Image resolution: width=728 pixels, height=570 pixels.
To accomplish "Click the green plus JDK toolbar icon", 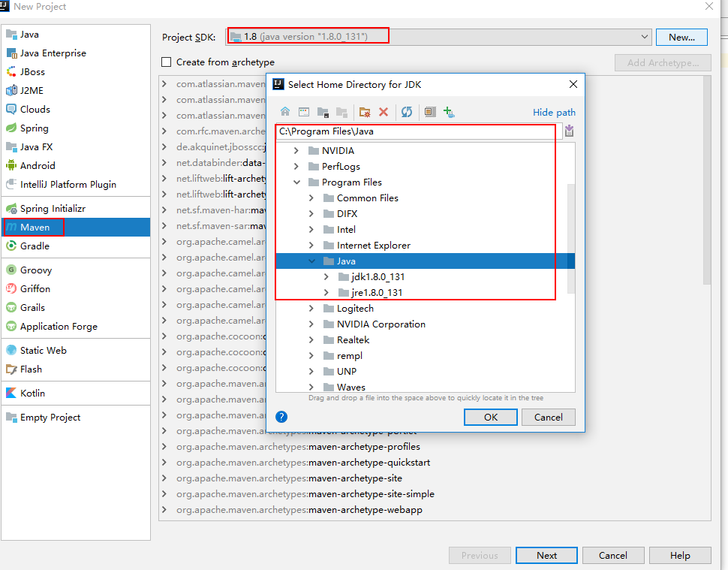I will click(449, 111).
